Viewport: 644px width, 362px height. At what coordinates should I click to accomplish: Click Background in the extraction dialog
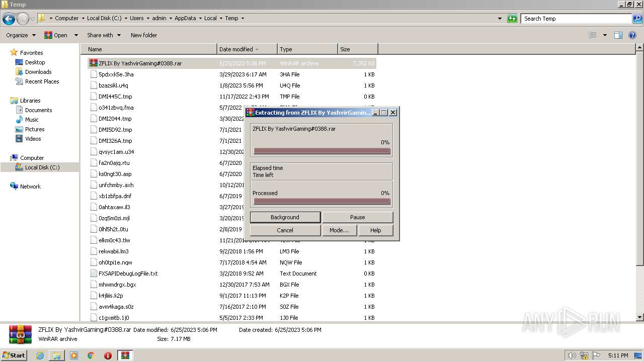[285, 217]
